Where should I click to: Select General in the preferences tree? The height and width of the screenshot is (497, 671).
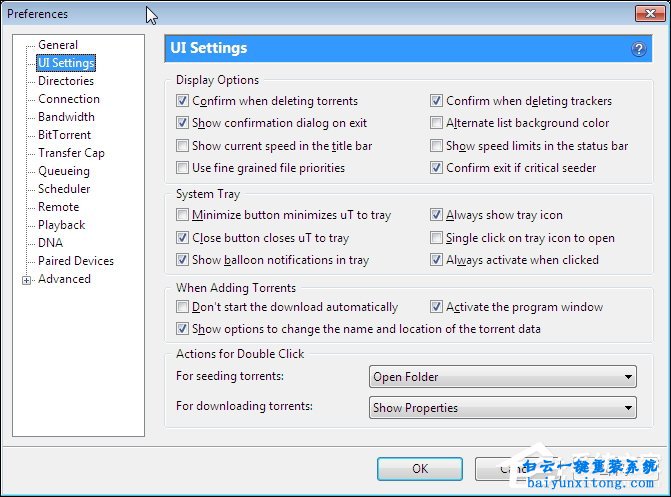pyautogui.click(x=58, y=45)
